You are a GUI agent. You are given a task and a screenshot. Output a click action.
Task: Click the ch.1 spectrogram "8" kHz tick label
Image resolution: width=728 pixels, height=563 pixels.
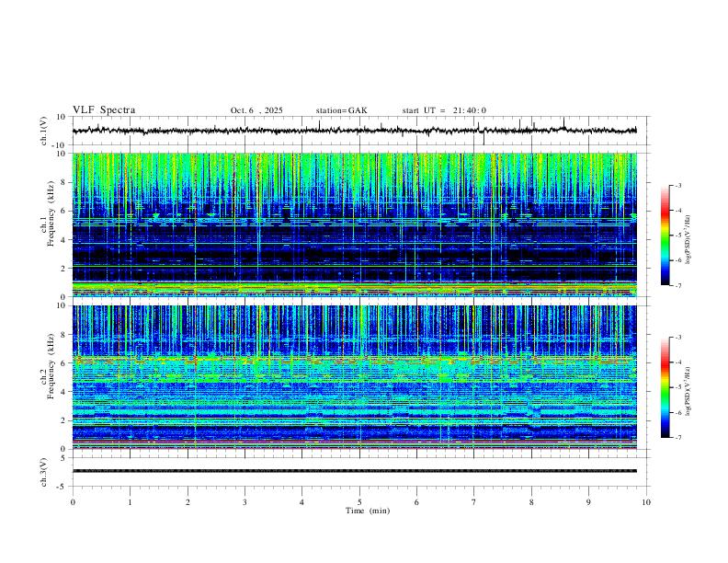[x=63, y=182]
